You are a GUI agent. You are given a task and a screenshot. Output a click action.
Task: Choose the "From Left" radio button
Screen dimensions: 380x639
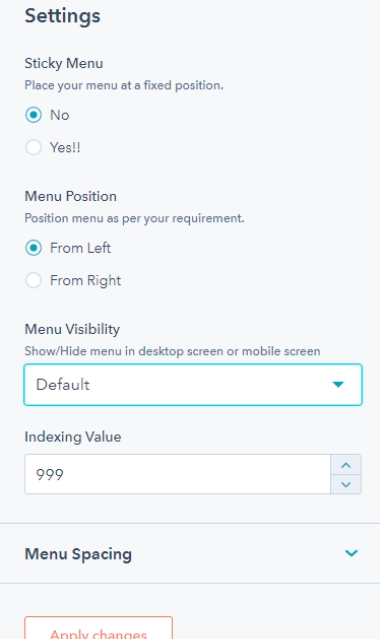33,248
